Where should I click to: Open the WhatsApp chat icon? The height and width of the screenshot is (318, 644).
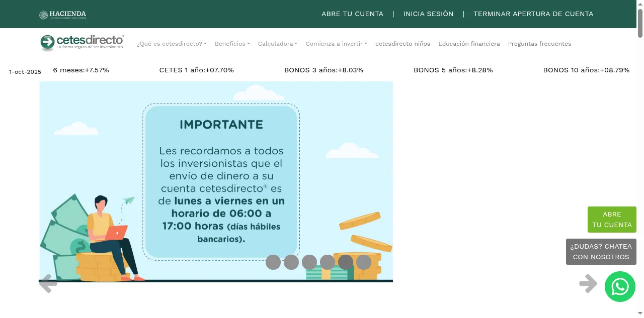[620, 287]
